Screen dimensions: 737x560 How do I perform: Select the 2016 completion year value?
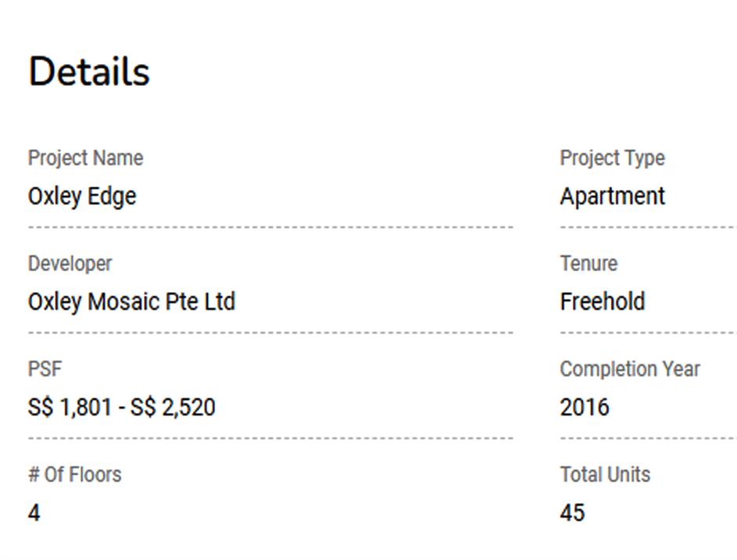[585, 407]
